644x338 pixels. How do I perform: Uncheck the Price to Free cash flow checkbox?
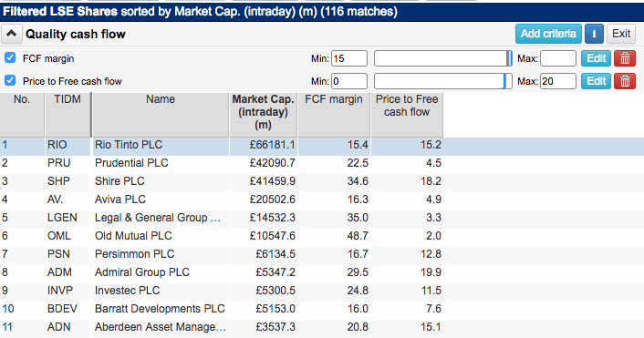tap(10, 80)
